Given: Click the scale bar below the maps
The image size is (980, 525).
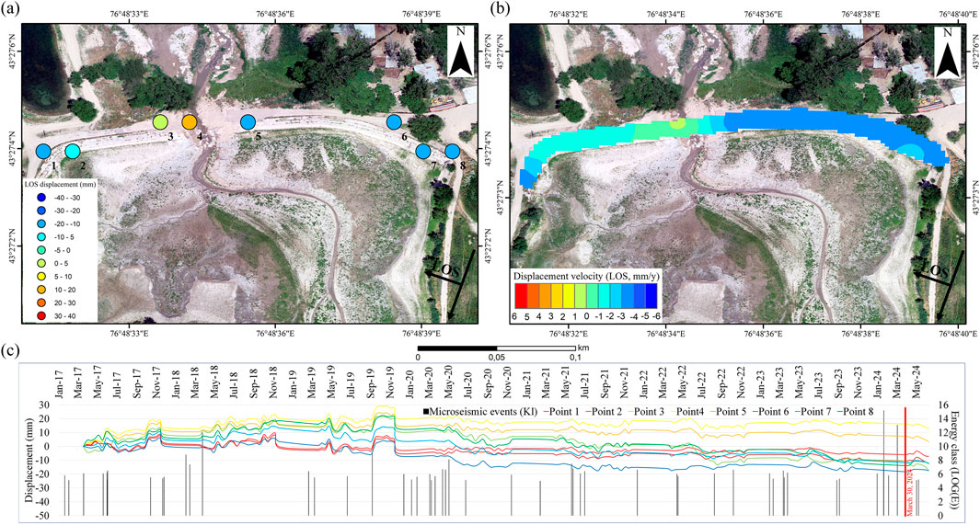Looking at the screenshot, I should pyautogui.click(x=496, y=348).
